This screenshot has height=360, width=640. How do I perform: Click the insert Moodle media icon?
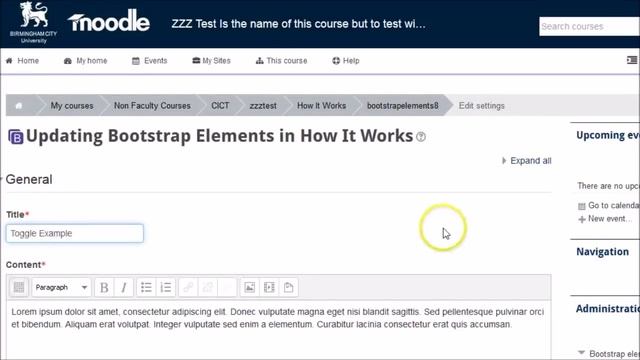pos(269,287)
